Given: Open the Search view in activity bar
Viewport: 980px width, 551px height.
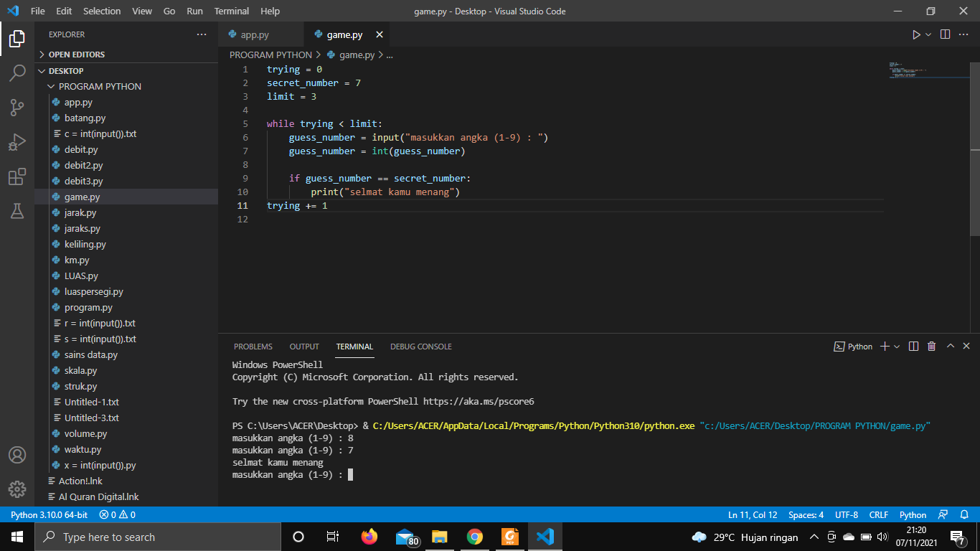Looking at the screenshot, I should coord(17,73).
